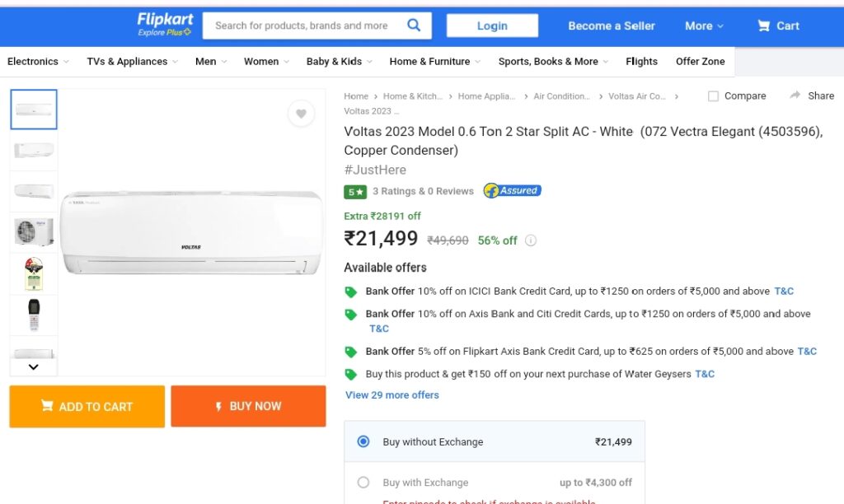
Task: Open the TVs & Appliances dropdown
Action: [133, 61]
